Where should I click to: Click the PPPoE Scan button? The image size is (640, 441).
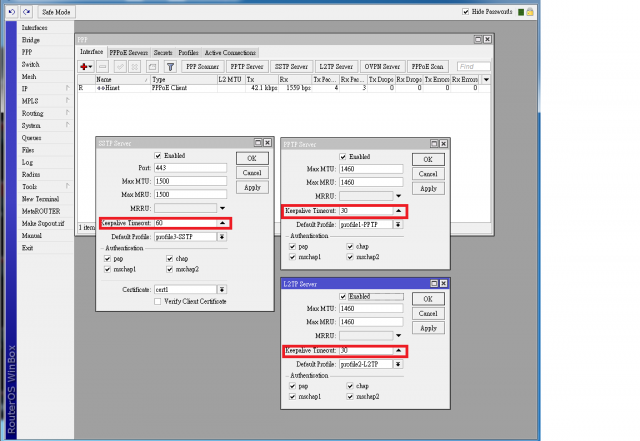pyautogui.click(x=427, y=67)
